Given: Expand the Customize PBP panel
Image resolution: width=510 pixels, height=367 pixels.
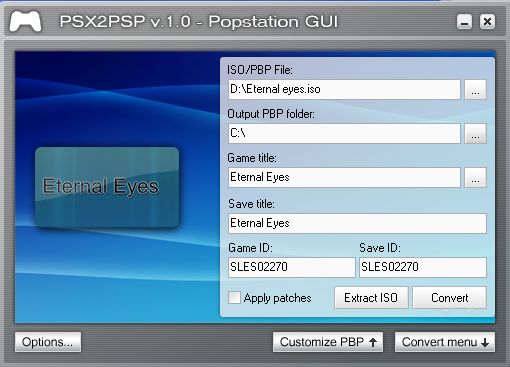Looking at the screenshot, I should pyautogui.click(x=328, y=342).
